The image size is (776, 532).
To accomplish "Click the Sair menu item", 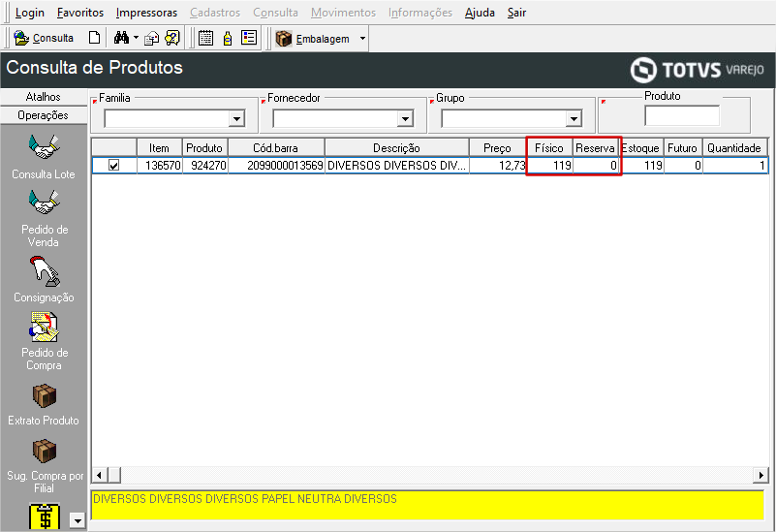I will [516, 13].
